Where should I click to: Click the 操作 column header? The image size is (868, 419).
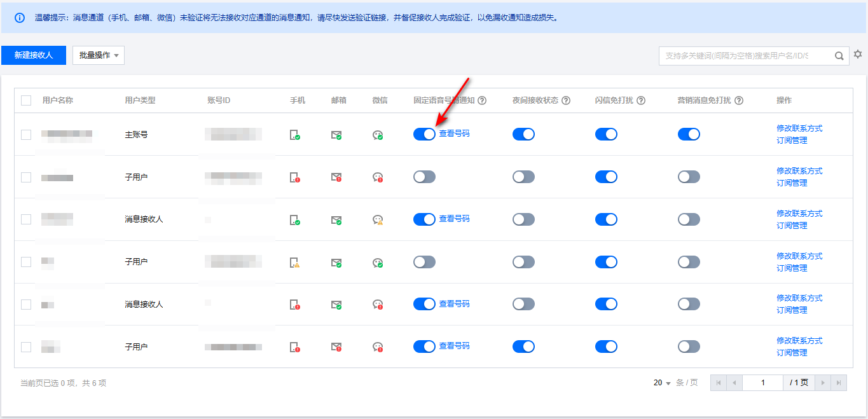(x=784, y=100)
